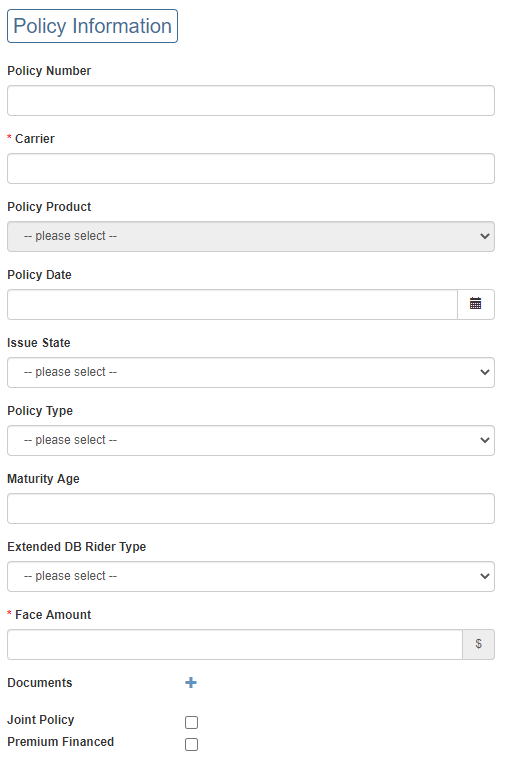Image resolution: width=520 pixels, height=762 pixels.
Task: Click the dollar sign addon on Face Amount
Action: tap(479, 644)
